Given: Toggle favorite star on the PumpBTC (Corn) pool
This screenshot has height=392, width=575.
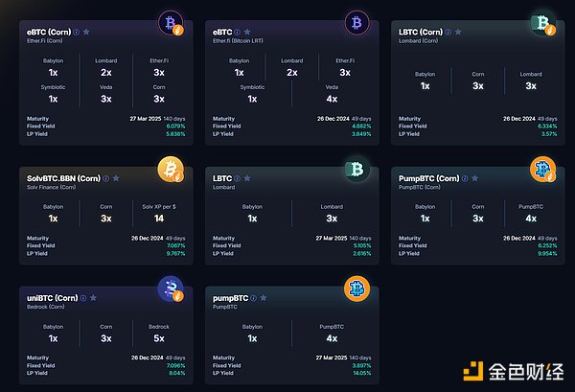Looking at the screenshot, I should [x=475, y=178].
